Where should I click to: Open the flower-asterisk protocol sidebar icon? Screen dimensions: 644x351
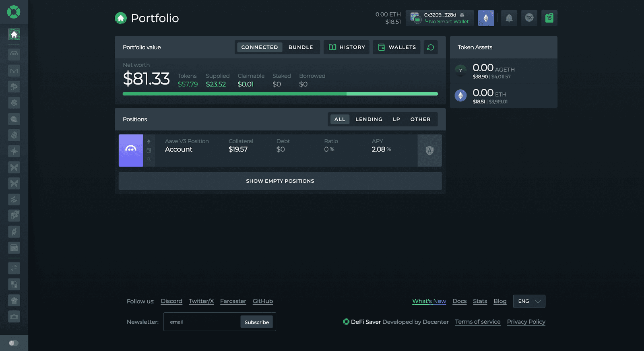tap(14, 103)
